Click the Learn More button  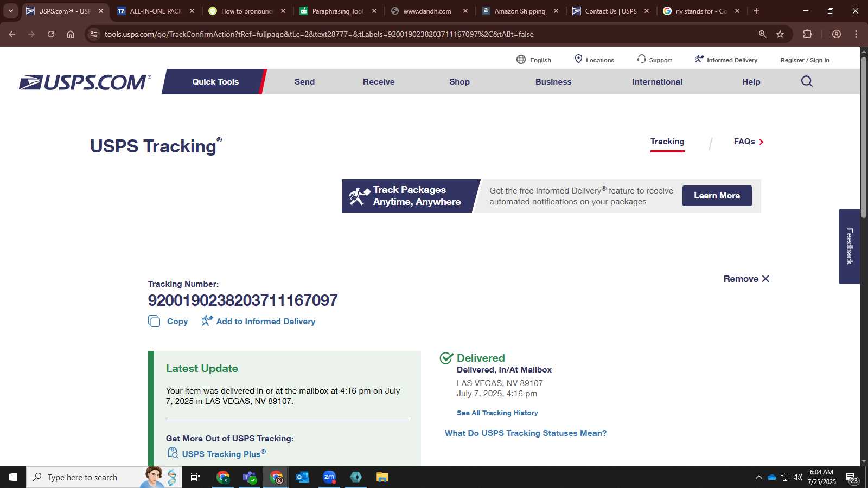click(717, 196)
